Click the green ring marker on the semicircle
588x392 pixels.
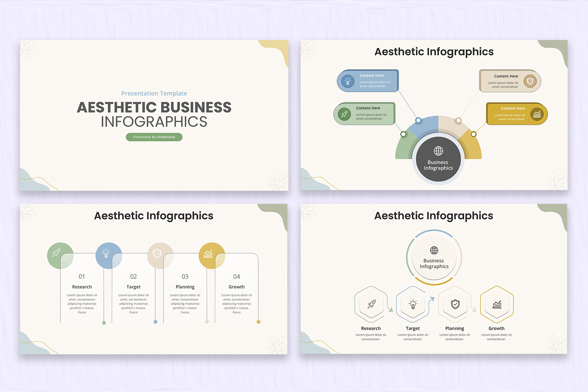[403, 134]
